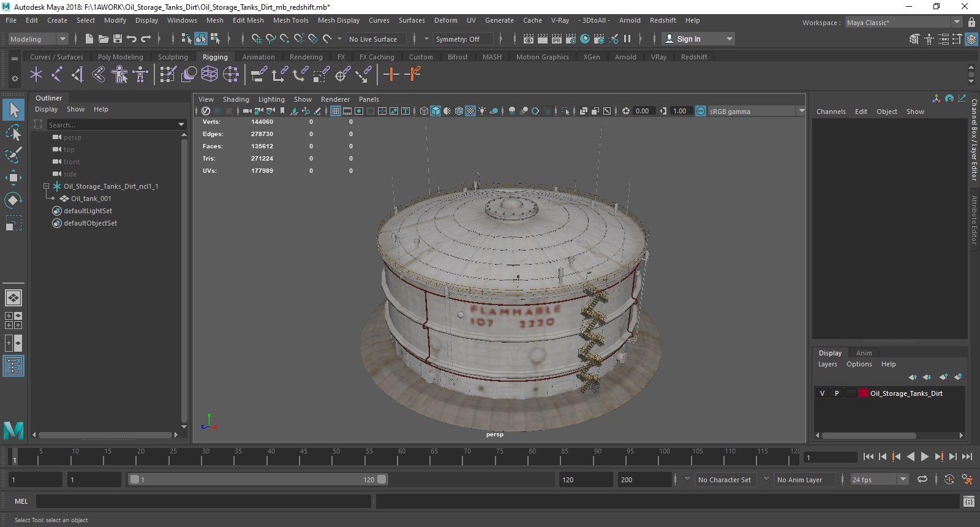Select the Move tool in the toolbox
The height and width of the screenshot is (527, 980).
click(13, 178)
